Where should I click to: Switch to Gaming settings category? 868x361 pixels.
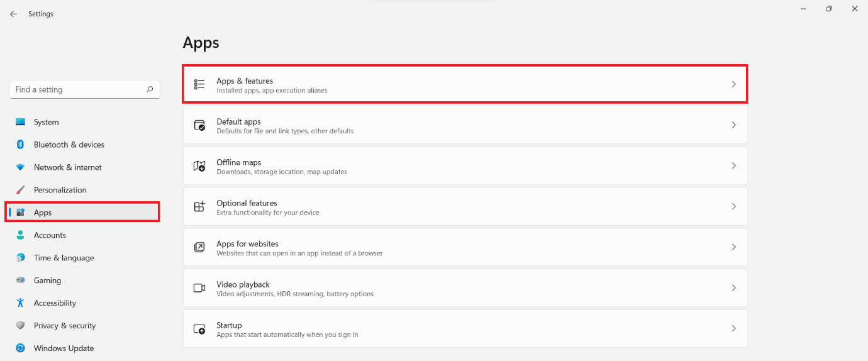coord(47,280)
